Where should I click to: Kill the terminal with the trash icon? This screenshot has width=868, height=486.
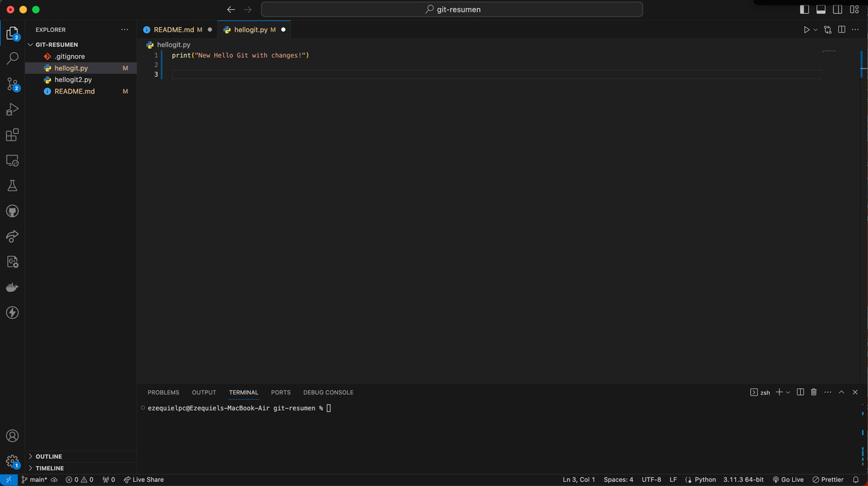tap(814, 392)
